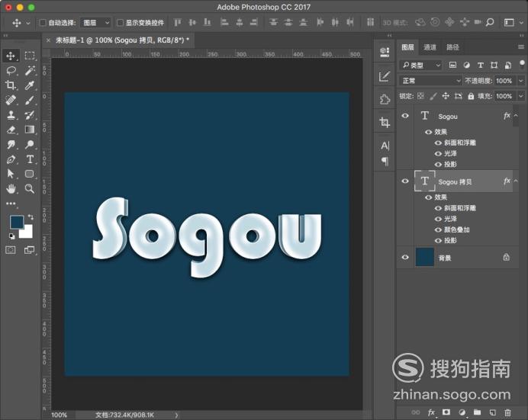Hide the Sogou text layer
Image resolution: width=528 pixels, height=420 pixels.
click(405, 116)
